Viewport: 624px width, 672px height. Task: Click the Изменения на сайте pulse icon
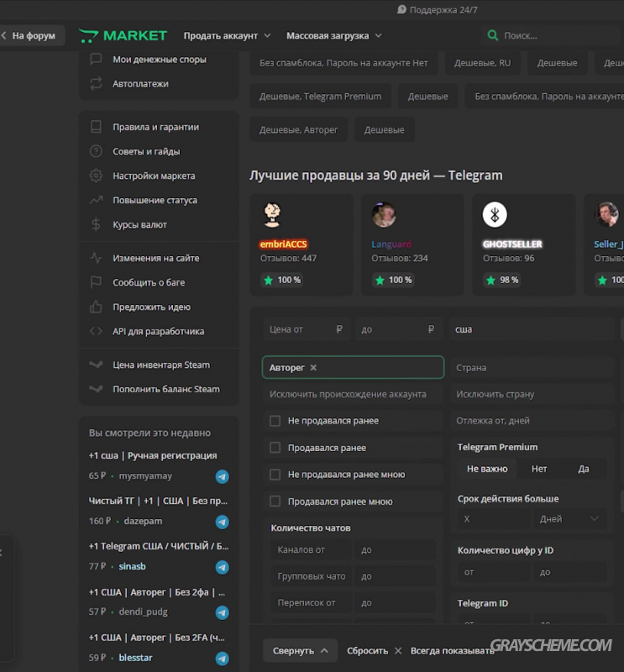[96, 258]
